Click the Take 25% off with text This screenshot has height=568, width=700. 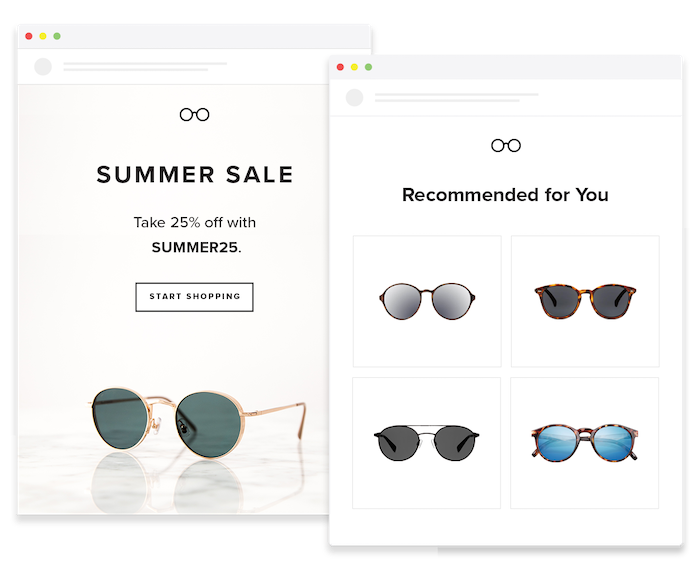point(195,222)
